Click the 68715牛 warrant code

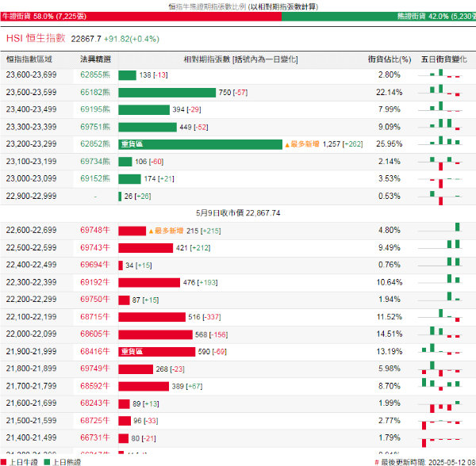95,317
